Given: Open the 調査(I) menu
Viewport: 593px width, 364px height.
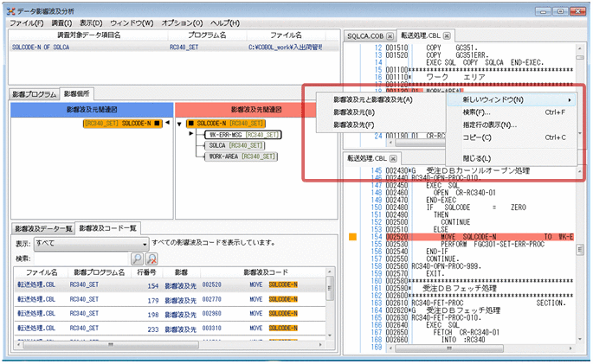Looking at the screenshot, I should (x=61, y=23).
